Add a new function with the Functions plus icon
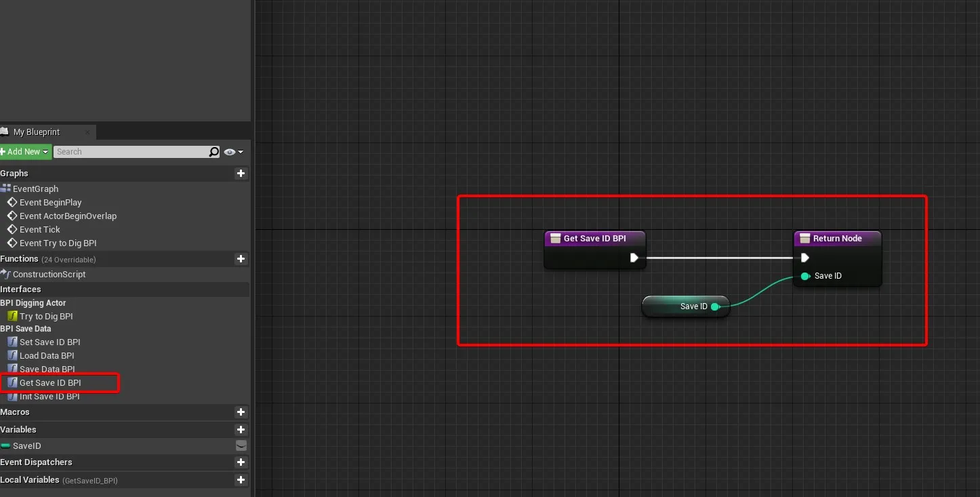Viewport: 980px width, 497px height. click(x=241, y=259)
